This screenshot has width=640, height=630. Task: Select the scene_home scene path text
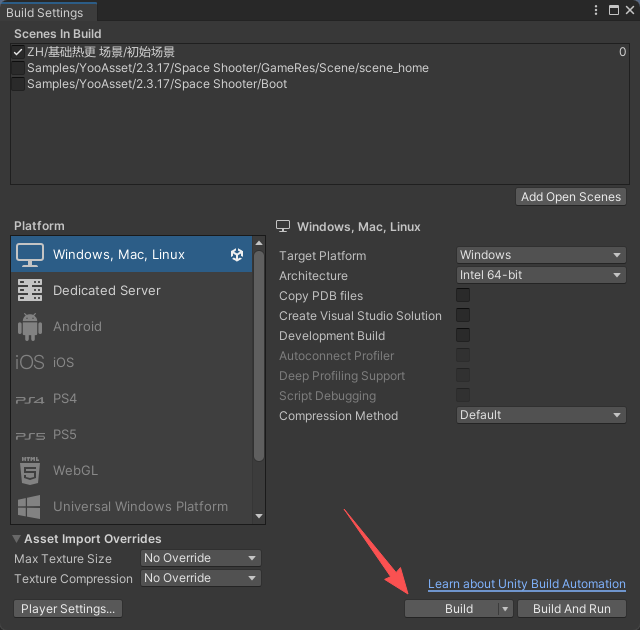pos(228,68)
